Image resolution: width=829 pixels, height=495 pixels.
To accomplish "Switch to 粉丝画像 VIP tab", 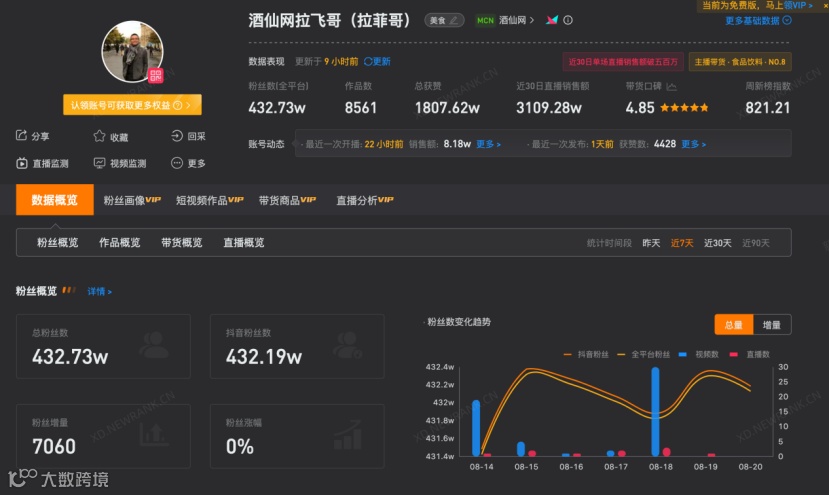I will 132,200.
